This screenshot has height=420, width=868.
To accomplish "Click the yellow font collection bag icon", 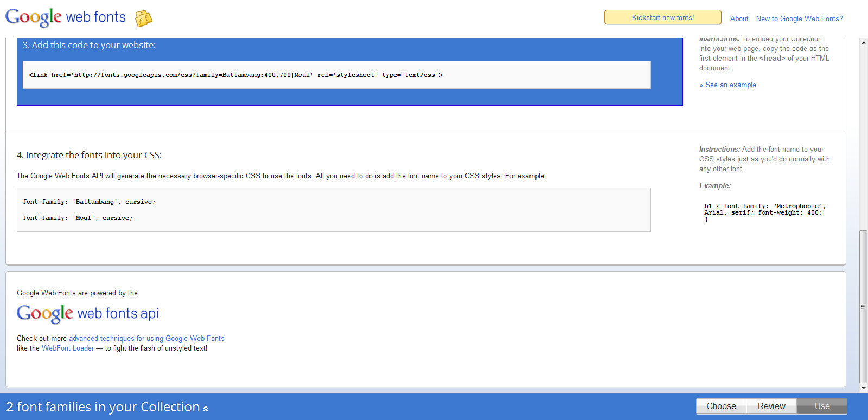I will (144, 18).
